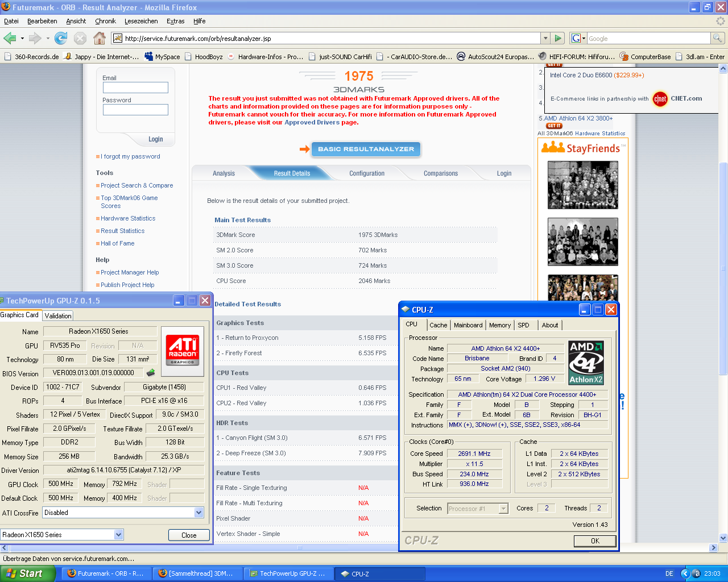Image resolution: width=728 pixels, height=582 pixels.
Task: Click the cnet logo in the ad
Action: pos(660,99)
